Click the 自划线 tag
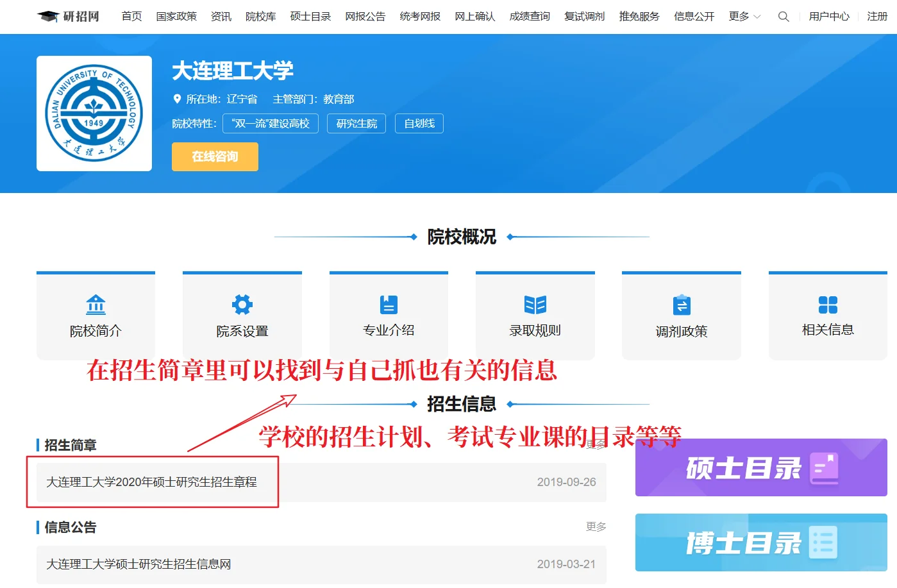Screen dimensions: 897x588 coord(419,123)
